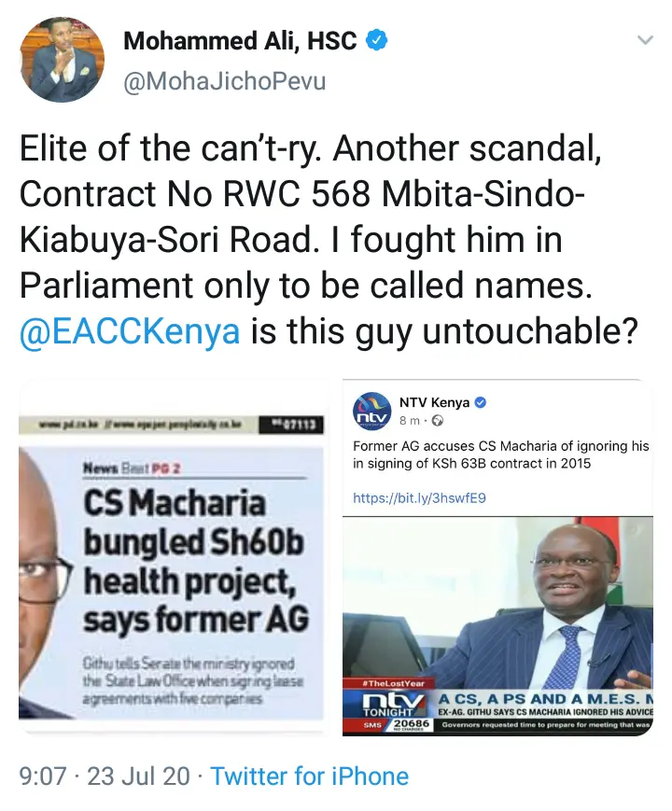Expand the tweet options chevron

(x=645, y=40)
